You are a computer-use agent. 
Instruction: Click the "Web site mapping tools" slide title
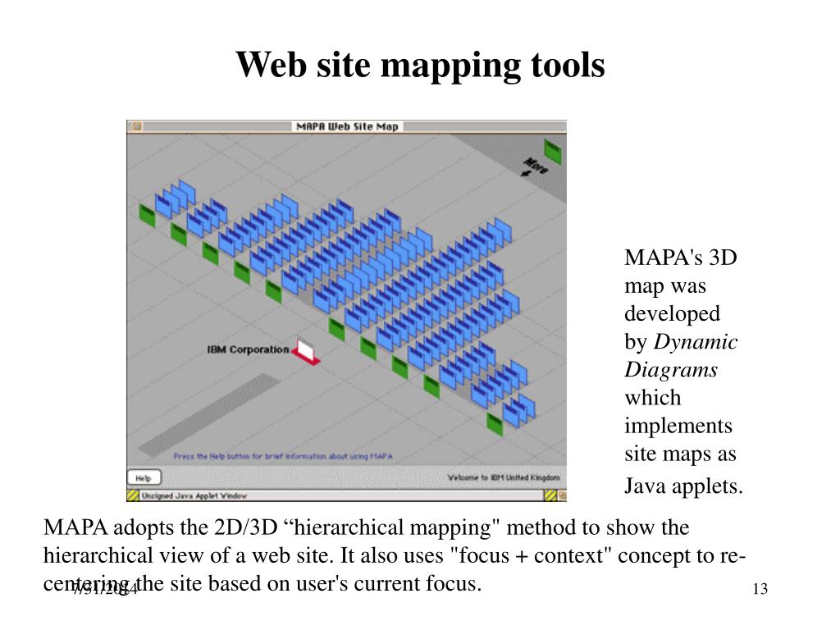coord(420,65)
